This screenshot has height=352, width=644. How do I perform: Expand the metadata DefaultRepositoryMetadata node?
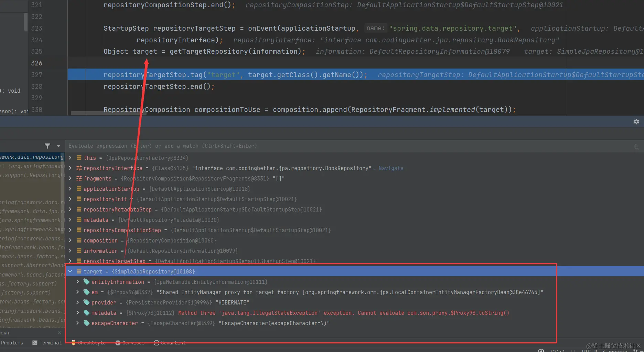coord(70,220)
